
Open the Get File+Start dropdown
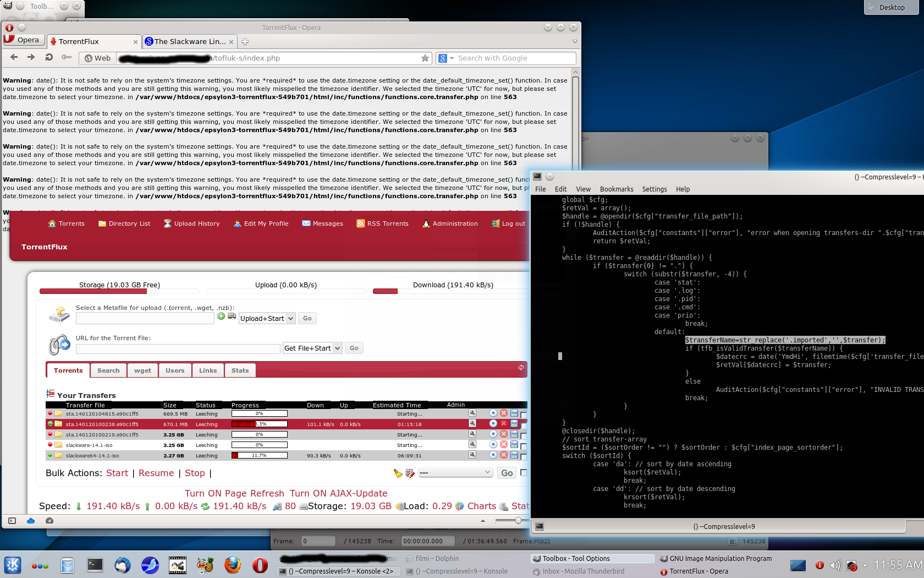tap(312, 348)
